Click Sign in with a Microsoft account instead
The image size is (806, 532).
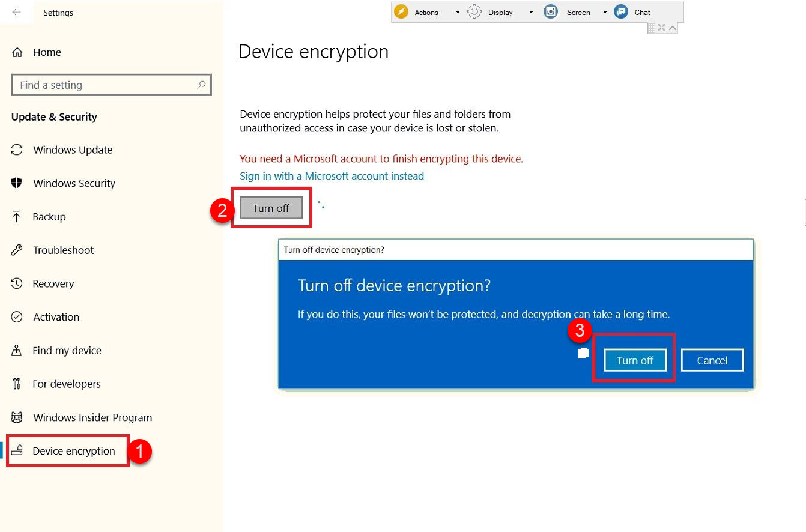point(332,176)
